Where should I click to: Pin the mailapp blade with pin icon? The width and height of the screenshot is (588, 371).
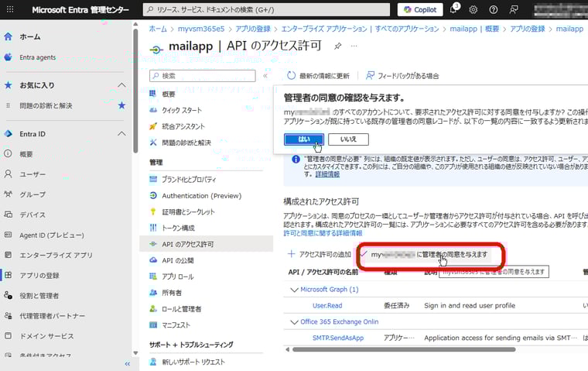338,46
